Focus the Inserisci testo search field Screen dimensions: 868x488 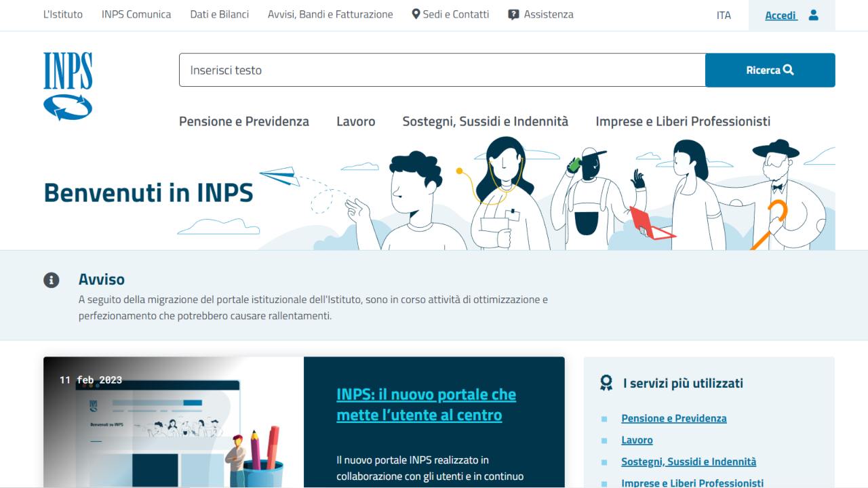(442, 70)
